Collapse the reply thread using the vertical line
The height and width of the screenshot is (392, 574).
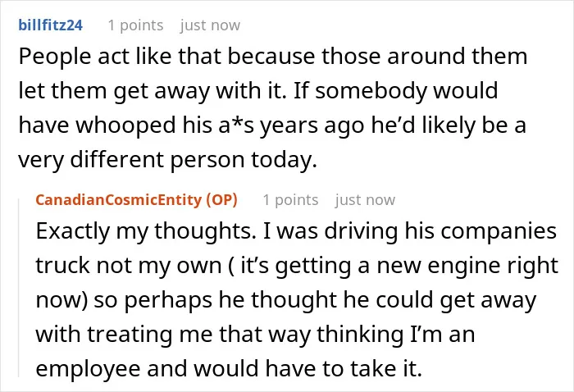coord(19,287)
